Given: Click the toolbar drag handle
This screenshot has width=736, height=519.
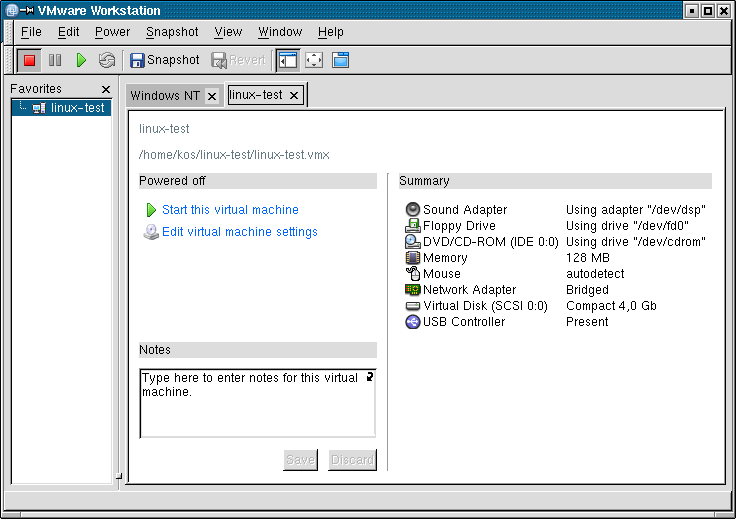Looking at the screenshot, I should pyautogui.click(x=8, y=60).
